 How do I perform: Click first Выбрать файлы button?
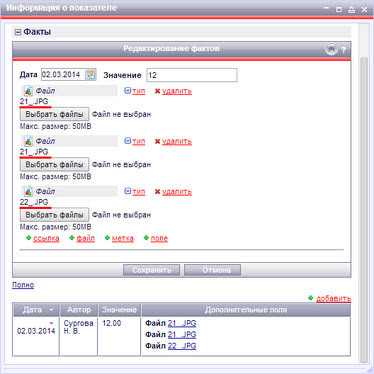click(x=54, y=114)
